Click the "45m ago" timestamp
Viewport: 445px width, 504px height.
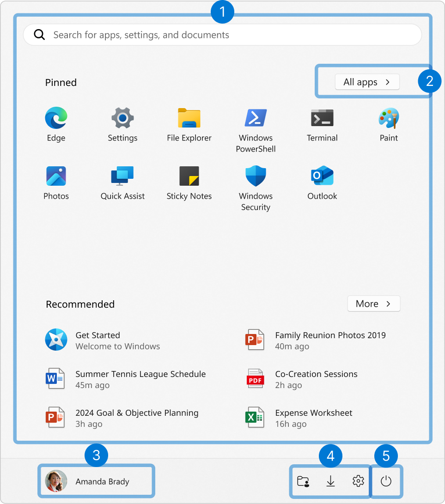tap(92, 385)
